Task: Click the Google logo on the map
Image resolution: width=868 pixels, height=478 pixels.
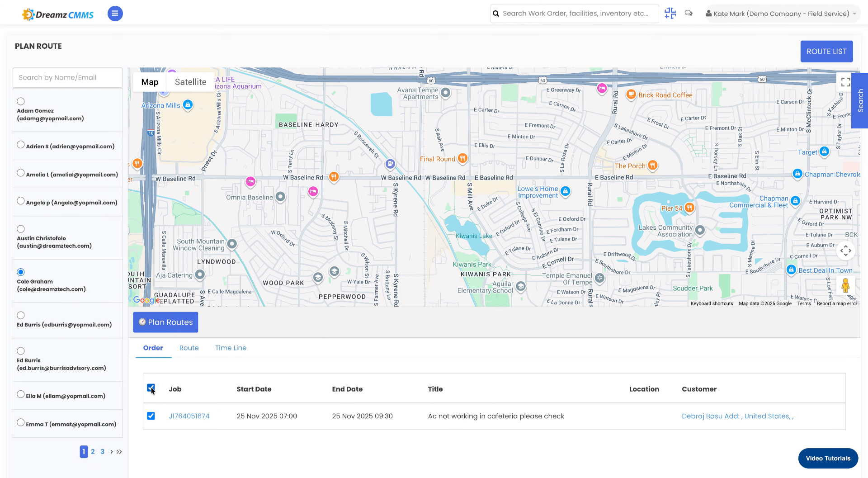Action: pos(146,300)
